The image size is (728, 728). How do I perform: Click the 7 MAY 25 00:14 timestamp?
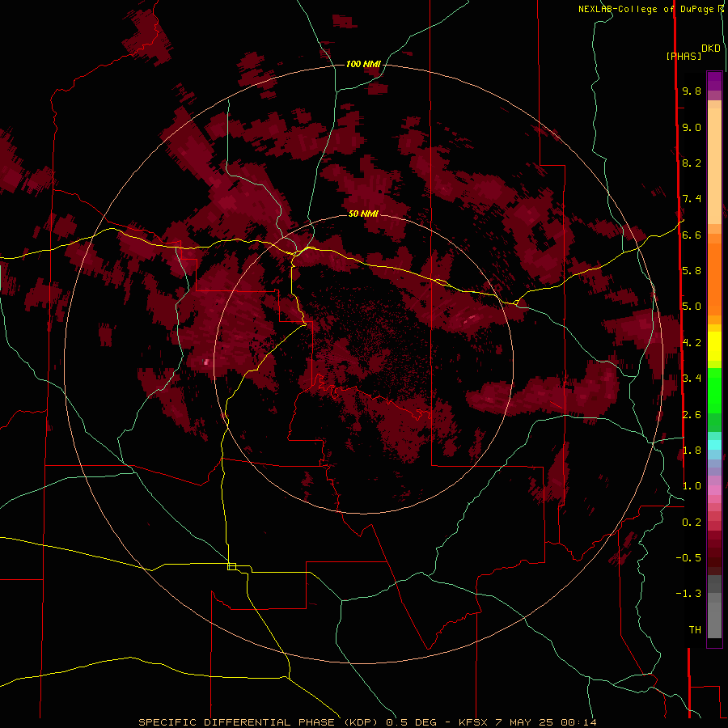coord(545,722)
